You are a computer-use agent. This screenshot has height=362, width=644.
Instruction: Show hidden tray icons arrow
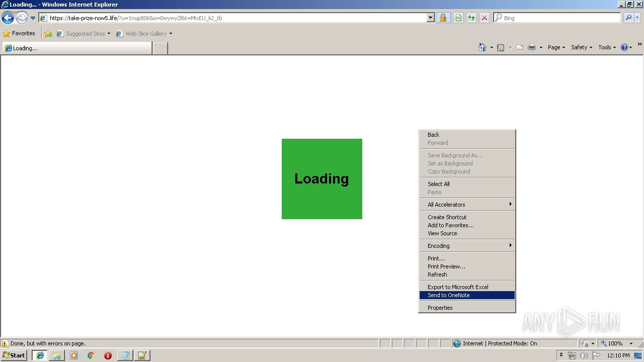[x=561, y=355]
